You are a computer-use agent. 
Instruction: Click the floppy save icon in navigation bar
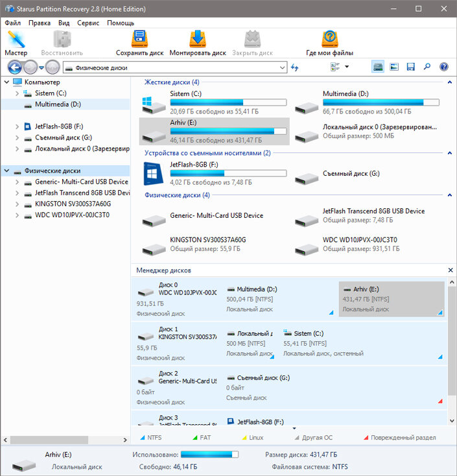[x=410, y=67]
